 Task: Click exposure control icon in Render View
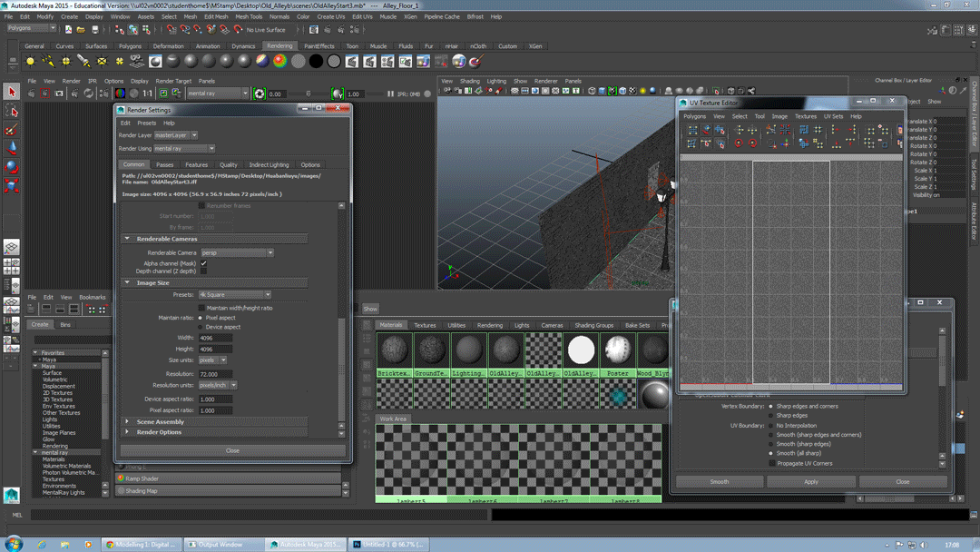260,94
